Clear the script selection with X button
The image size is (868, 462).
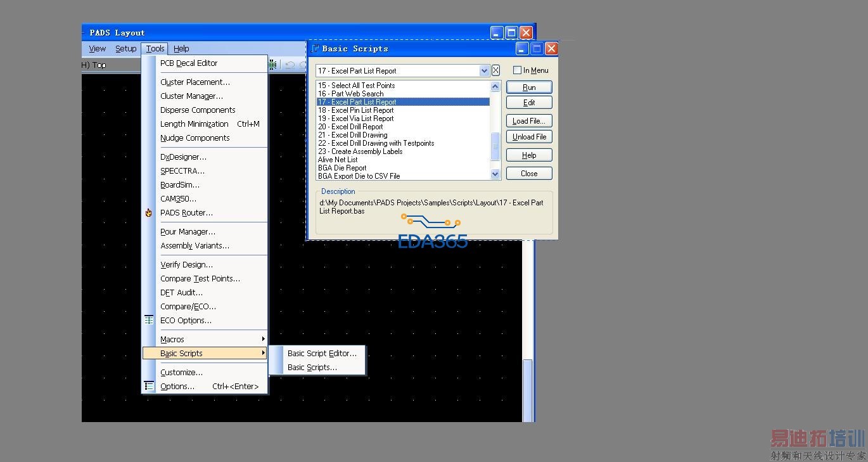click(x=495, y=70)
